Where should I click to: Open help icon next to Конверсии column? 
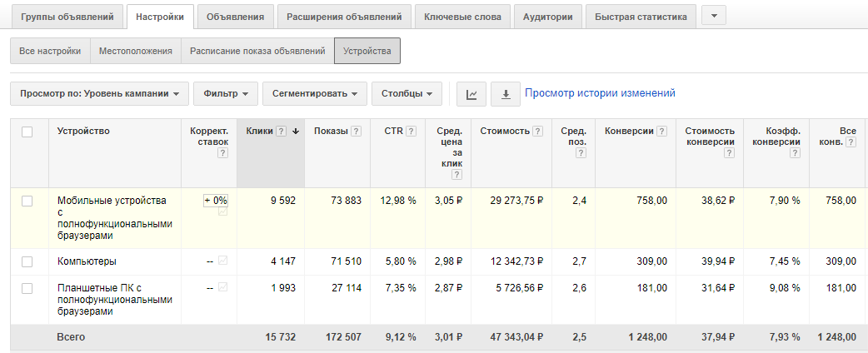click(661, 132)
